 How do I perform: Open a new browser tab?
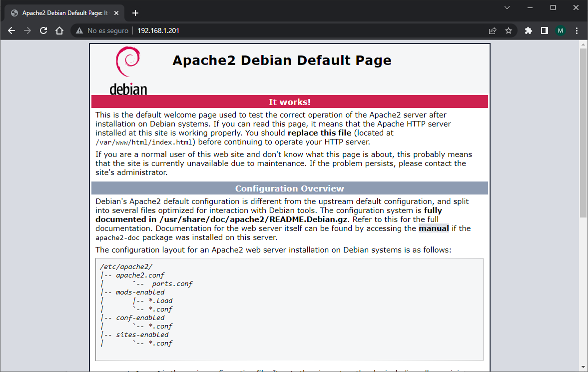coord(135,13)
